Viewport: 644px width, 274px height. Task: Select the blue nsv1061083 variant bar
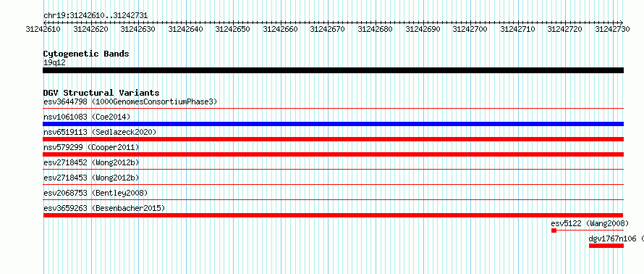pos(333,124)
